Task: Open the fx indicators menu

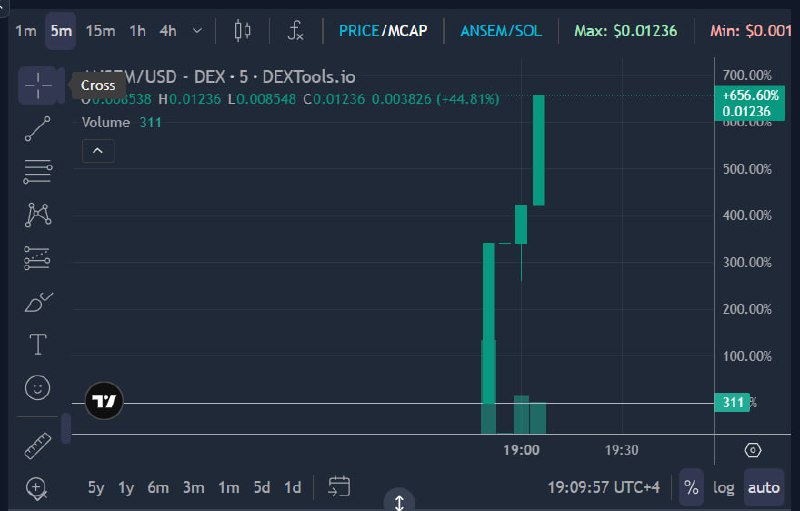Action: [295, 31]
